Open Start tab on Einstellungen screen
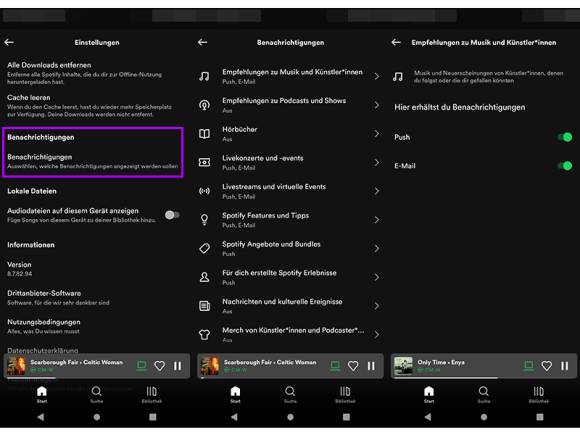This screenshot has height=435, width=580. (42, 395)
